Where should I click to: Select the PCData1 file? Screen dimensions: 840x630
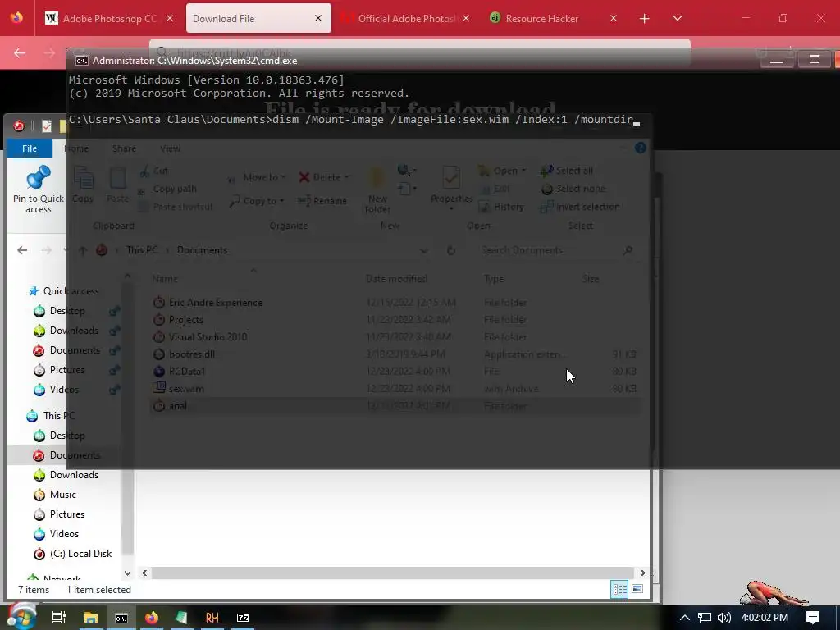point(187,372)
